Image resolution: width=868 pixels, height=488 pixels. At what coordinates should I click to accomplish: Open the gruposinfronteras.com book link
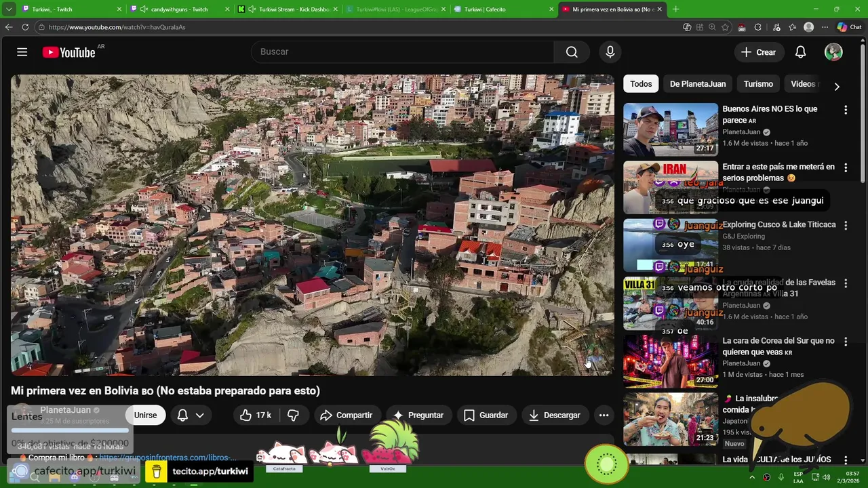pyautogui.click(x=167, y=457)
